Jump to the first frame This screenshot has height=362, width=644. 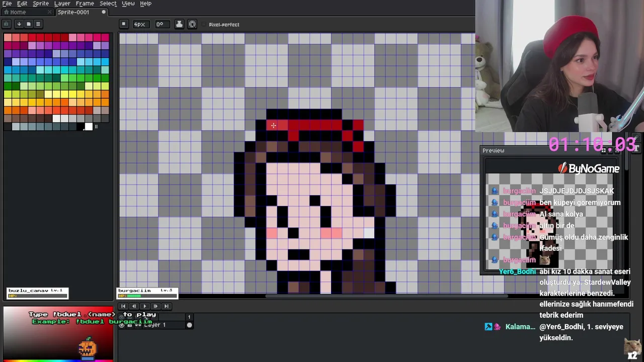[x=123, y=306]
